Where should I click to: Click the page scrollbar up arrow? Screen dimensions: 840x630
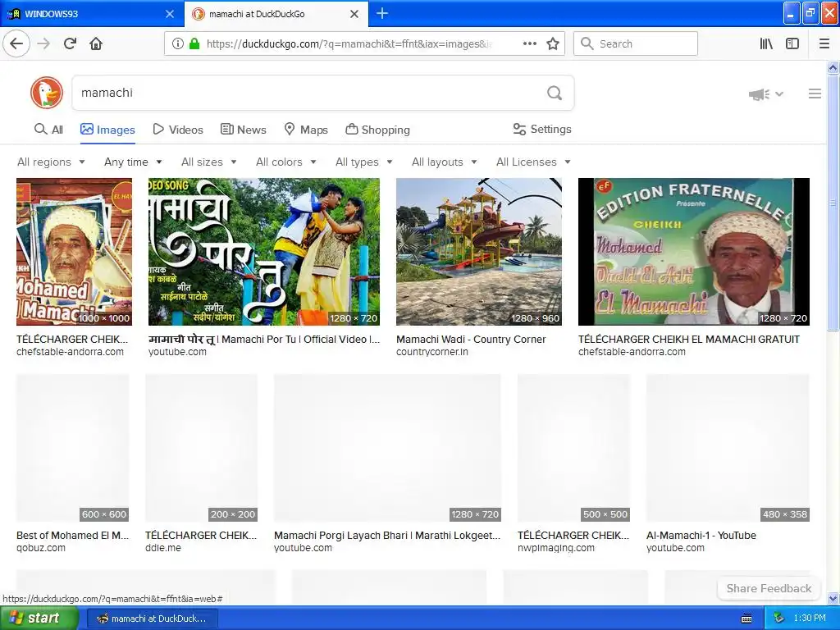click(833, 67)
